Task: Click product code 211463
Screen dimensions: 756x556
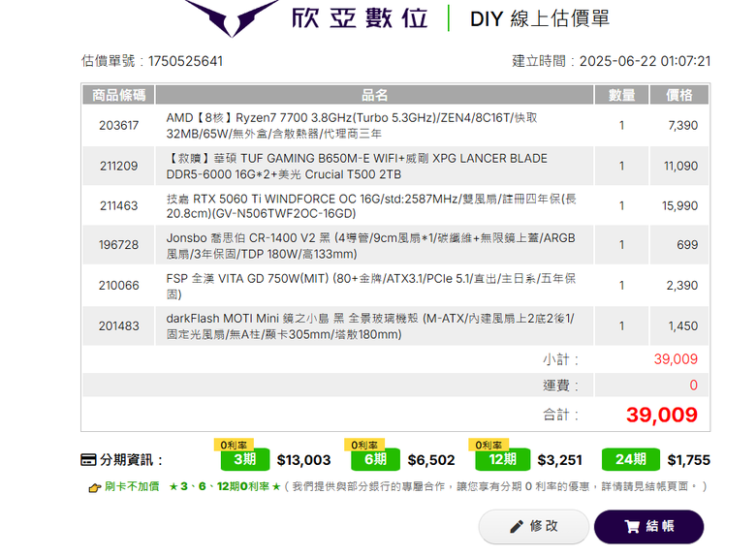Action: [118, 205]
